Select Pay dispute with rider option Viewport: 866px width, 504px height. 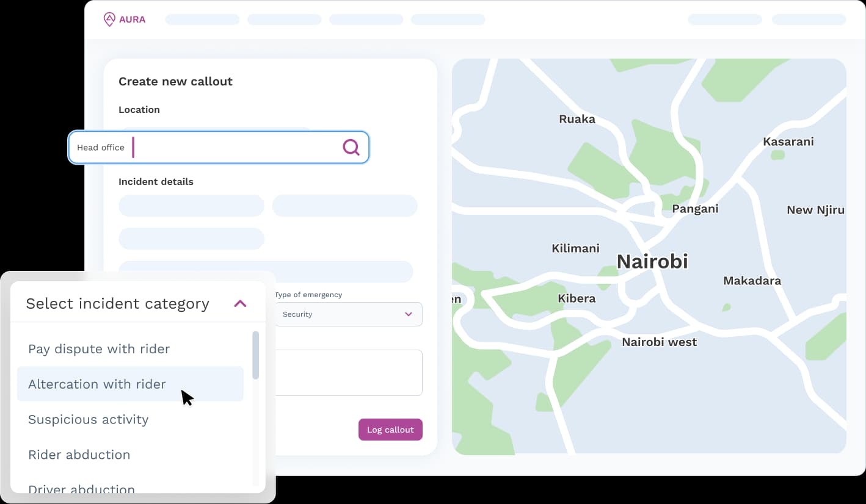click(x=99, y=349)
